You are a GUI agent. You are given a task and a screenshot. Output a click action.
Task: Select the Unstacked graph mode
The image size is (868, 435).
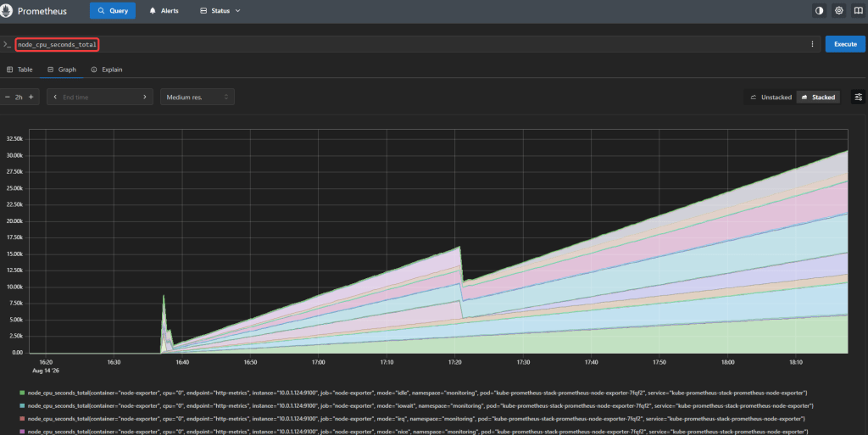tap(771, 98)
